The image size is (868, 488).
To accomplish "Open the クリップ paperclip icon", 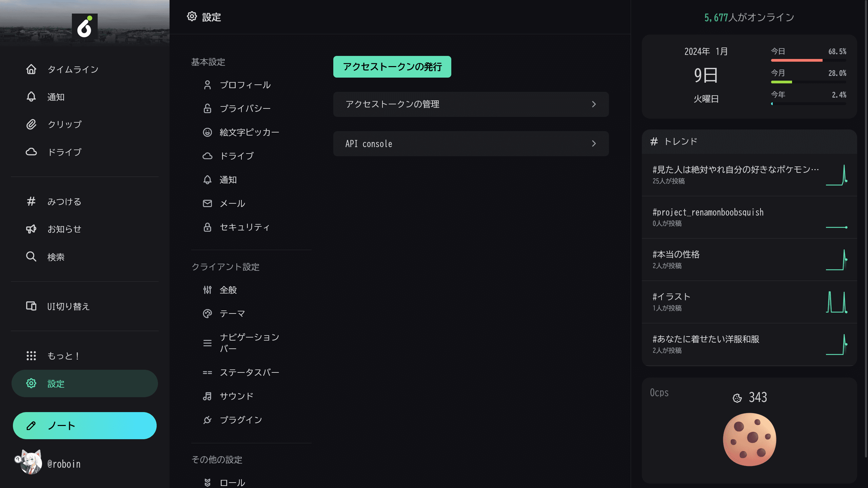I will 31,124.
